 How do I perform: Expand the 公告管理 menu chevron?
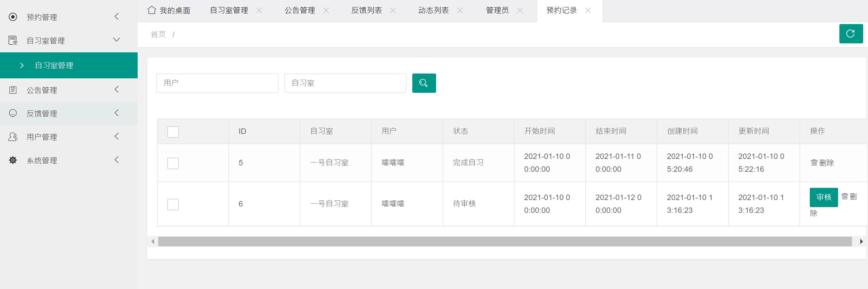[117, 90]
